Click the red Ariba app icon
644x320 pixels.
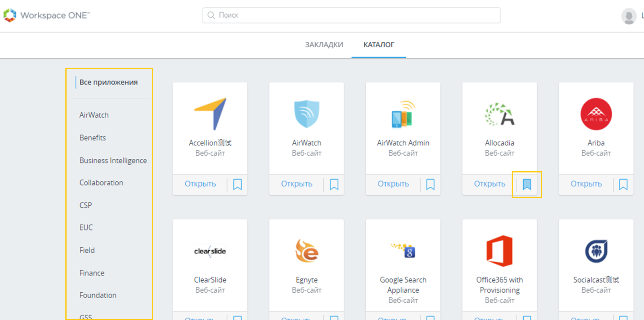coord(596,114)
